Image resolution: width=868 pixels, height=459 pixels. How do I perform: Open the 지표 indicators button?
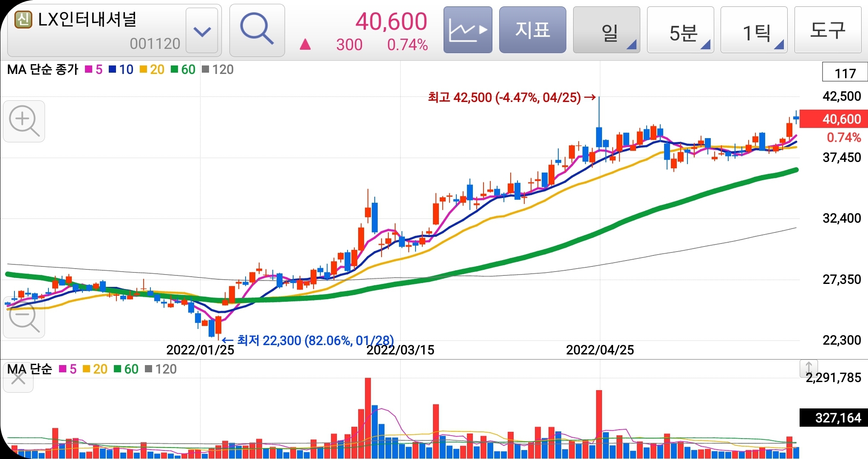point(532,30)
